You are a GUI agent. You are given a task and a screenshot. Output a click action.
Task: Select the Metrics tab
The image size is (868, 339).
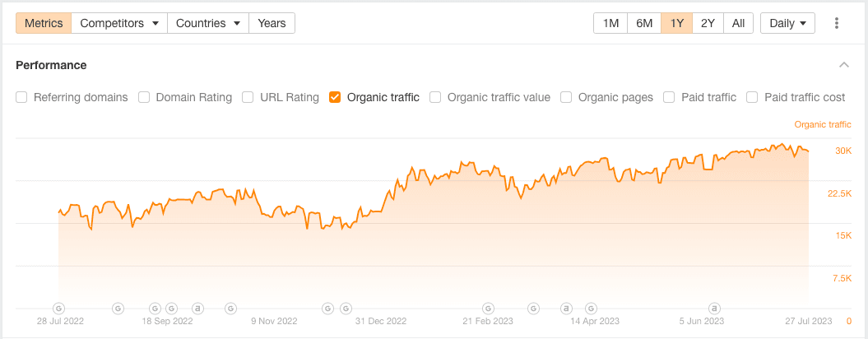coord(44,23)
